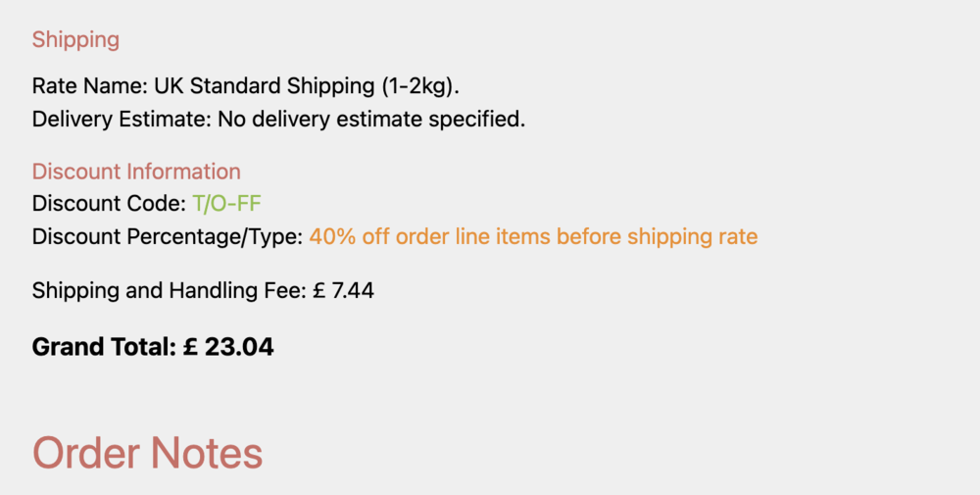Click the (1-2kg) weight range text
980x495 pixels.
pyautogui.click(x=418, y=86)
